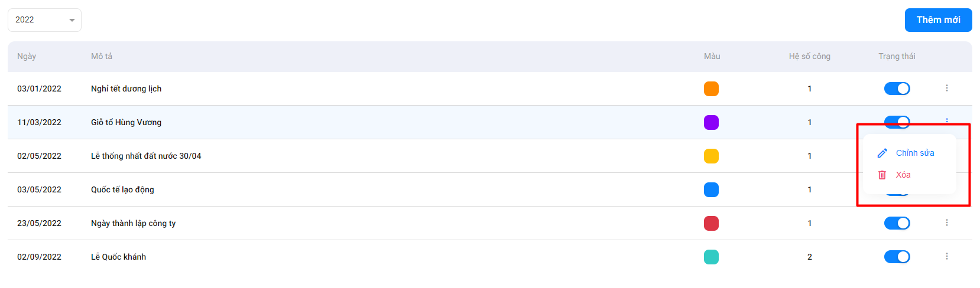Select Chỉnh sửa in the popup menu
980x288 pixels.
914,153
